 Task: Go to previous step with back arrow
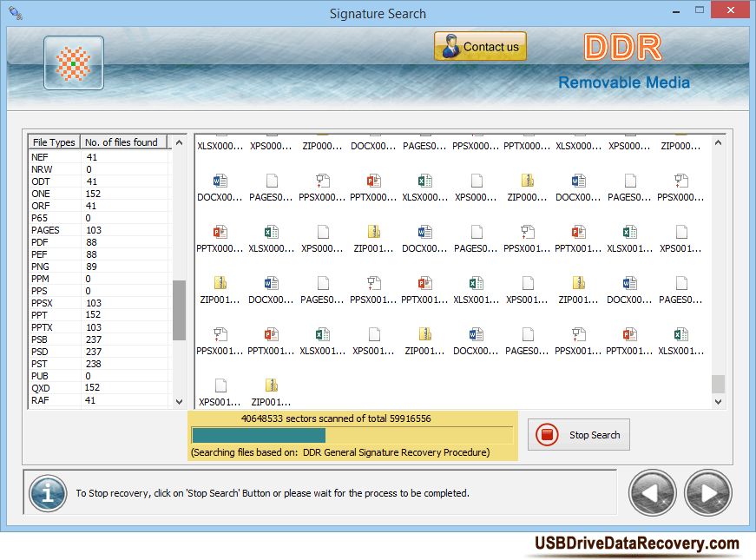[653, 492]
